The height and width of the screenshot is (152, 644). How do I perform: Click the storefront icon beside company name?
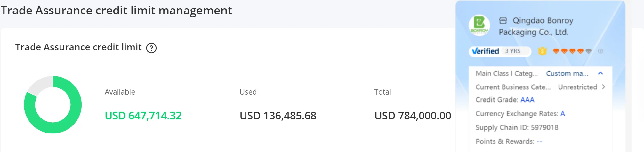[503, 21]
